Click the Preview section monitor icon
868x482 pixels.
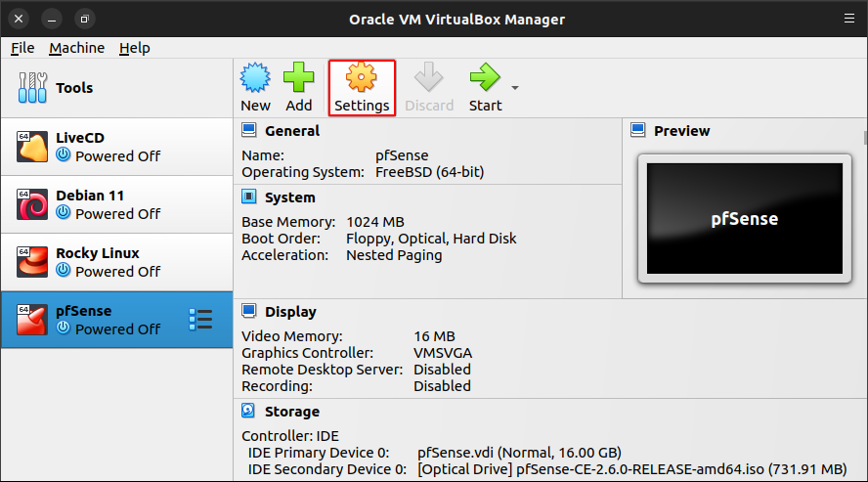point(638,131)
